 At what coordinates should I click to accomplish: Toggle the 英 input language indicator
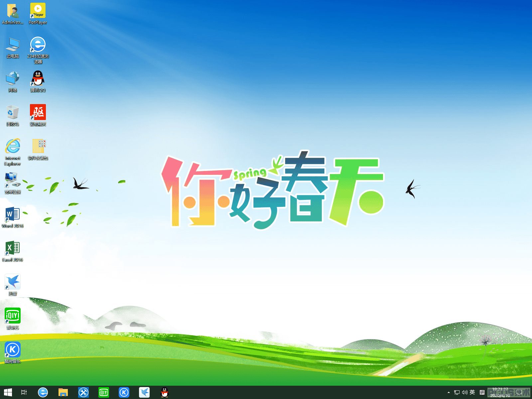tap(472, 392)
